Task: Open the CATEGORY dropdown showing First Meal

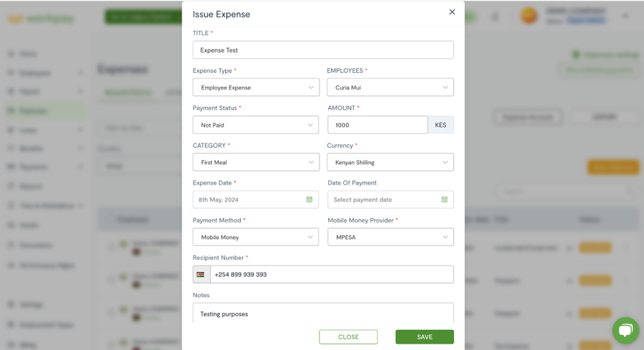Action: pos(256,162)
